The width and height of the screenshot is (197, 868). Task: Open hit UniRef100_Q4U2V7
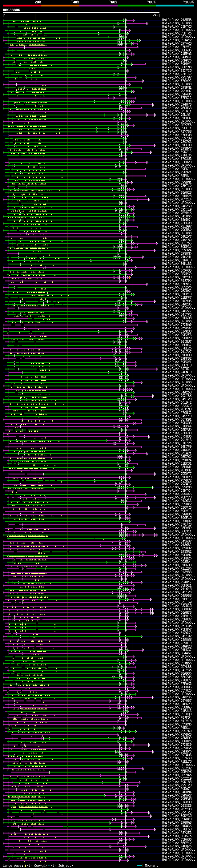[x=176, y=236]
